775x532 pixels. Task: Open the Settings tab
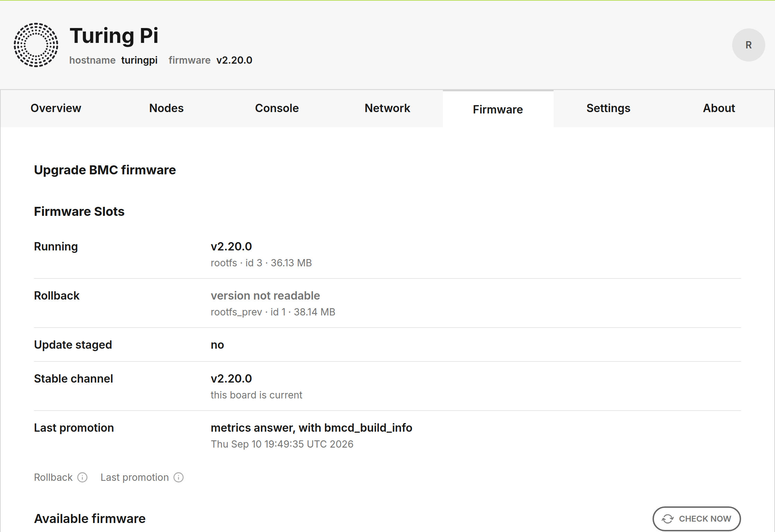tap(608, 108)
